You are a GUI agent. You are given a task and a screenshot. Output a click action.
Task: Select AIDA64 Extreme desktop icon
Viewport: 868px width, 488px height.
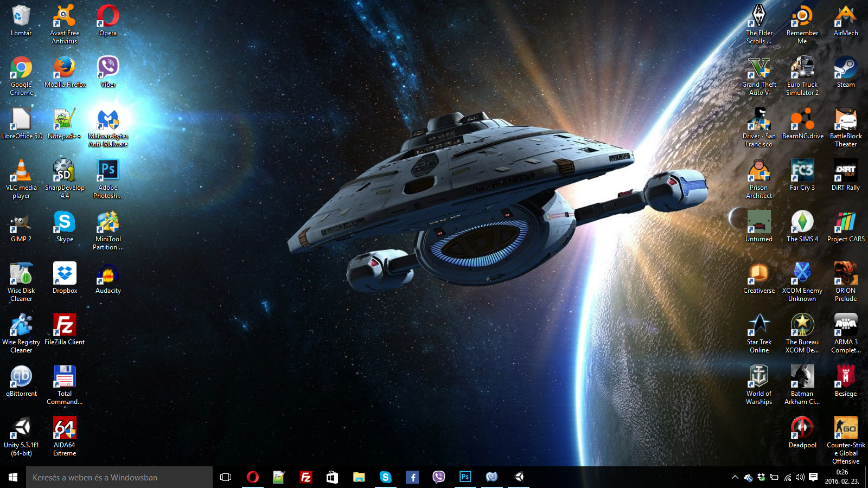coord(65,436)
